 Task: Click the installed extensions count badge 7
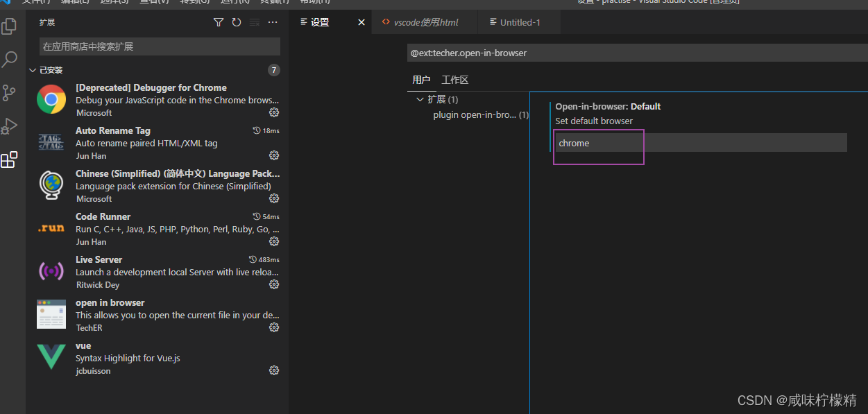pos(274,70)
